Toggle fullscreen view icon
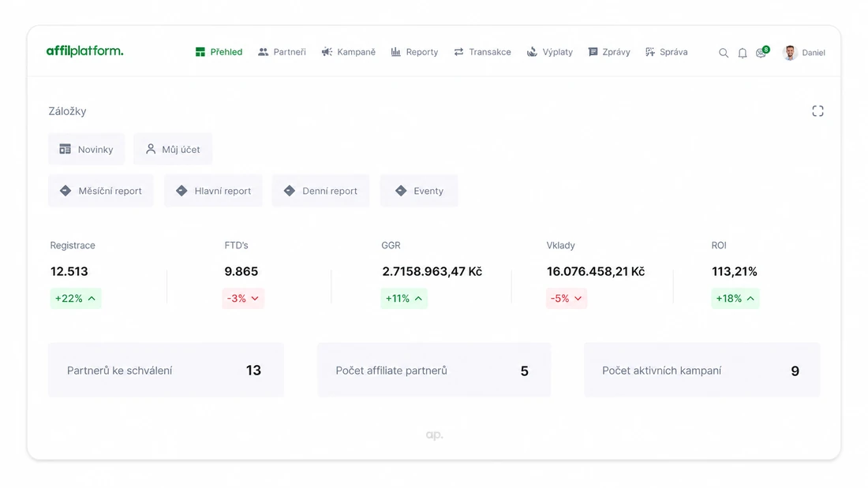This screenshot has width=868, height=488. tap(817, 111)
